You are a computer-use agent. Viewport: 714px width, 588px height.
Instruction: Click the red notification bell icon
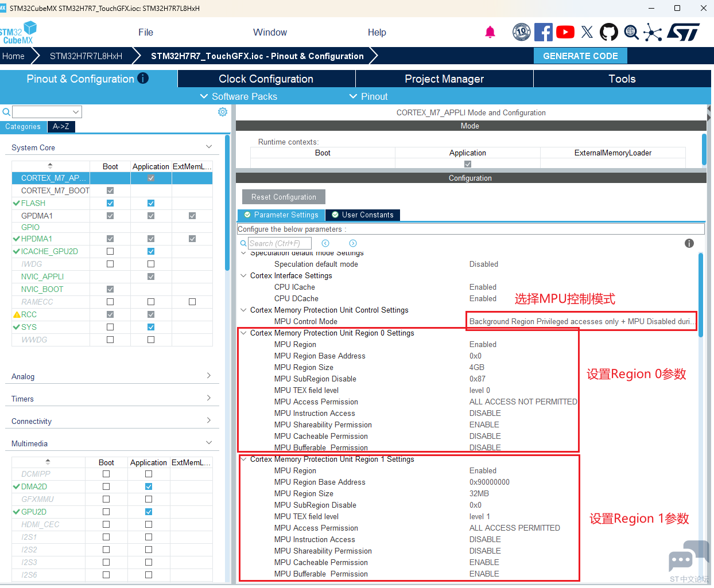pyautogui.click(x=490, y=32)
